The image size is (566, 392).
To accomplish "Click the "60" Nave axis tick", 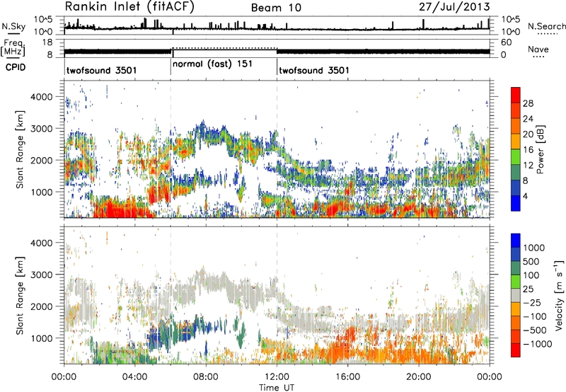I will point(507,42).
